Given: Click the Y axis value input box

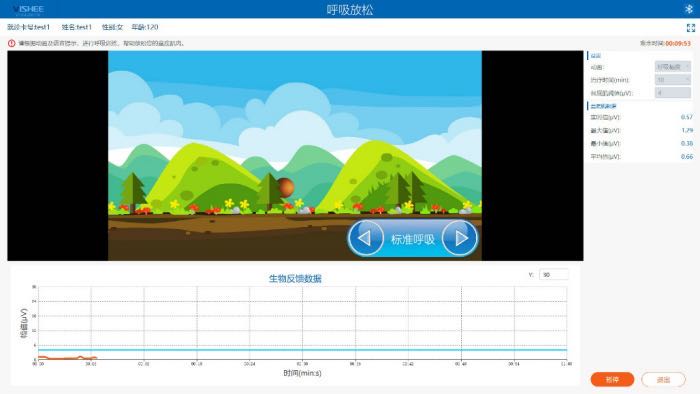Looking at the screenshot, I should 554,275.
